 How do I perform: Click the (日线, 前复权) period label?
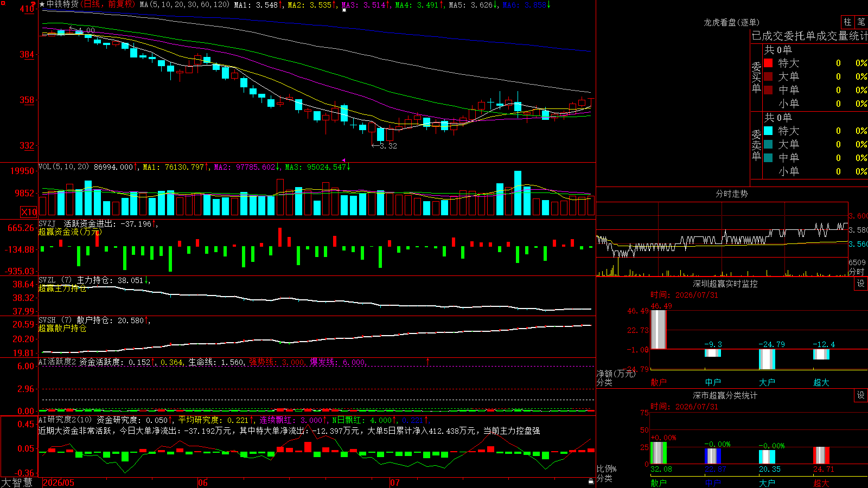[x=108, y=4]
